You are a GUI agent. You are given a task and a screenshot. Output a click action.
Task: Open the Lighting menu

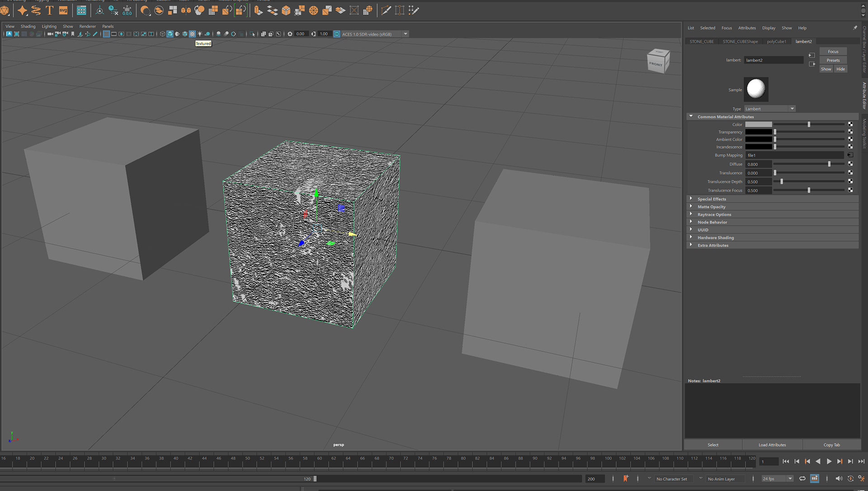[x=49, y=26]
